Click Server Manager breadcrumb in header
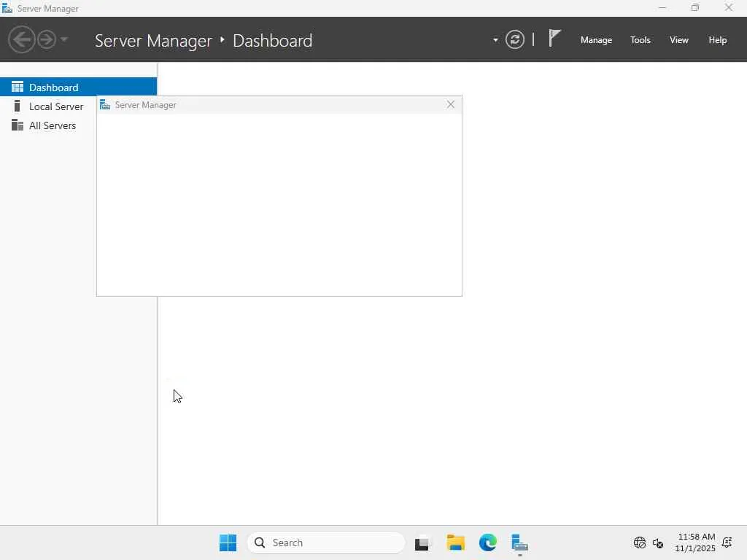Screen dimensions: 747x560 (153, 41)
